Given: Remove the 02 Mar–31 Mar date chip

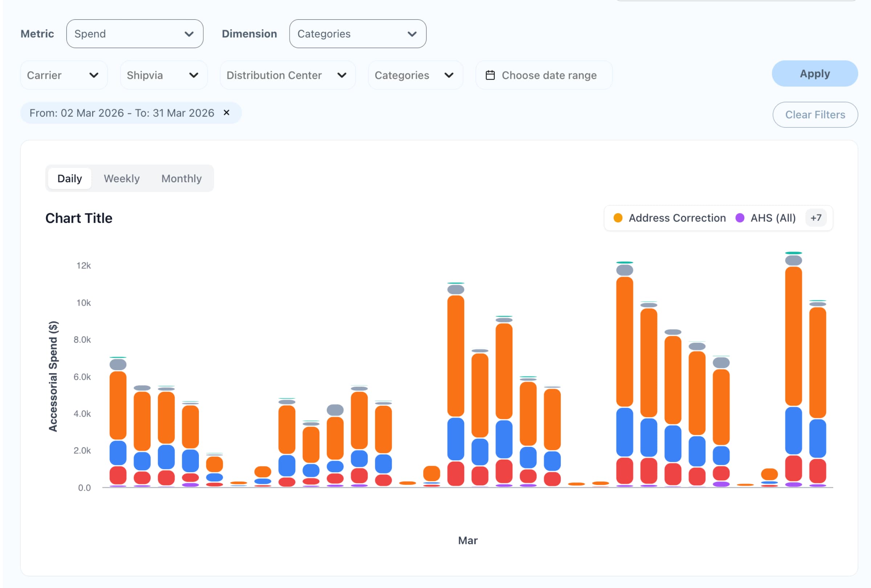Looking at the screenshot, I should pyautogui.click(x=226, y=113).
